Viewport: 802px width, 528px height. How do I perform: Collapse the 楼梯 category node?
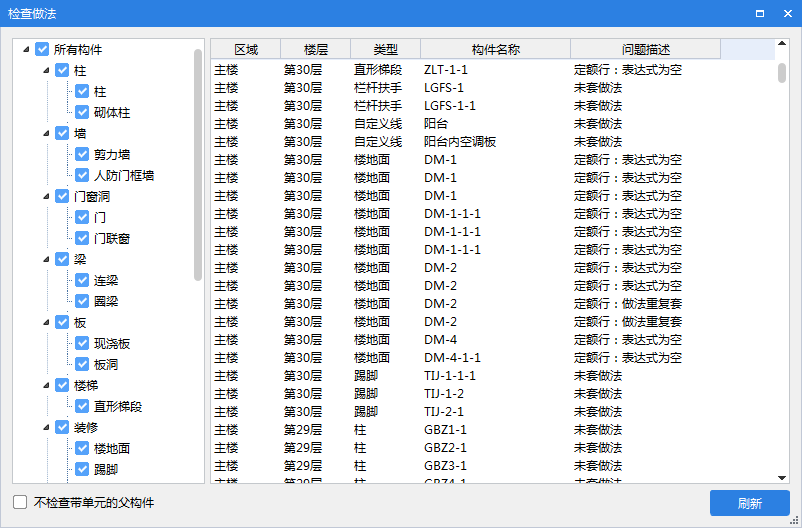[46, 385]
